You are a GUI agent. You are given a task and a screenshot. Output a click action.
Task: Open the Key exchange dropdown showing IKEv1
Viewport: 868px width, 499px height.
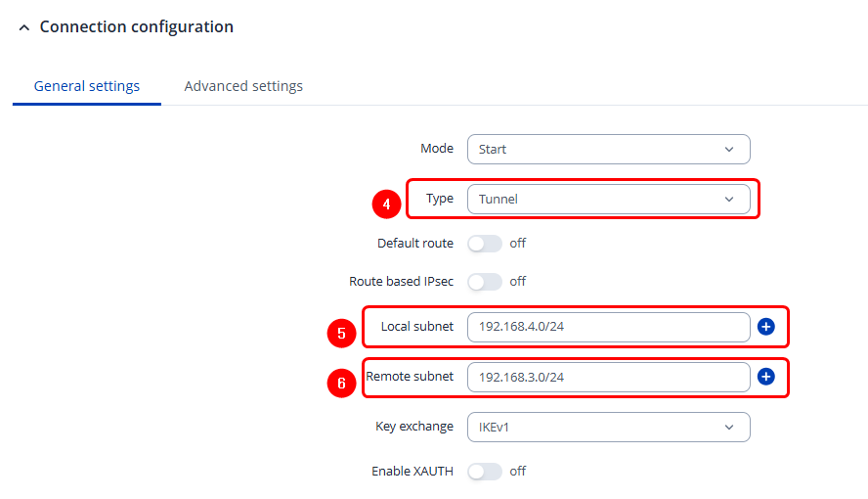click(608, 428)
